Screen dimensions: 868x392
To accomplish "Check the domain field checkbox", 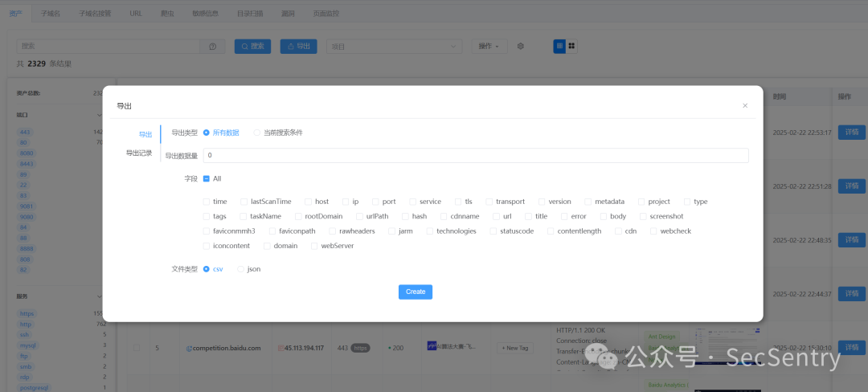I will point(268,246).
